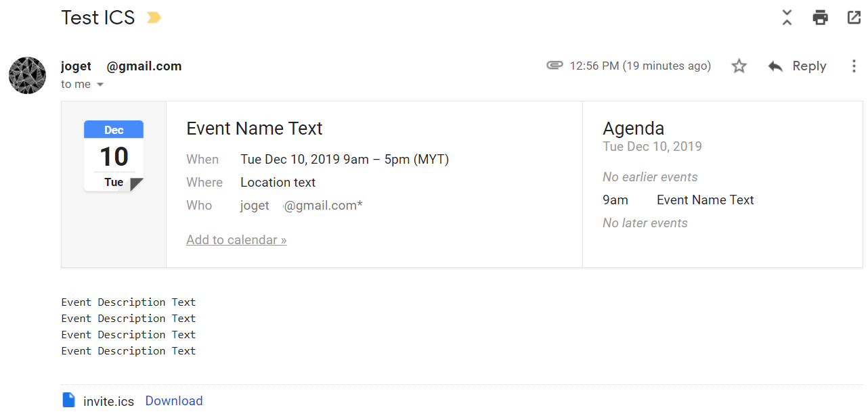This screenshot has width=868, height=414.
Task: Click the invite.ics file name
Action: click(109, 401)
